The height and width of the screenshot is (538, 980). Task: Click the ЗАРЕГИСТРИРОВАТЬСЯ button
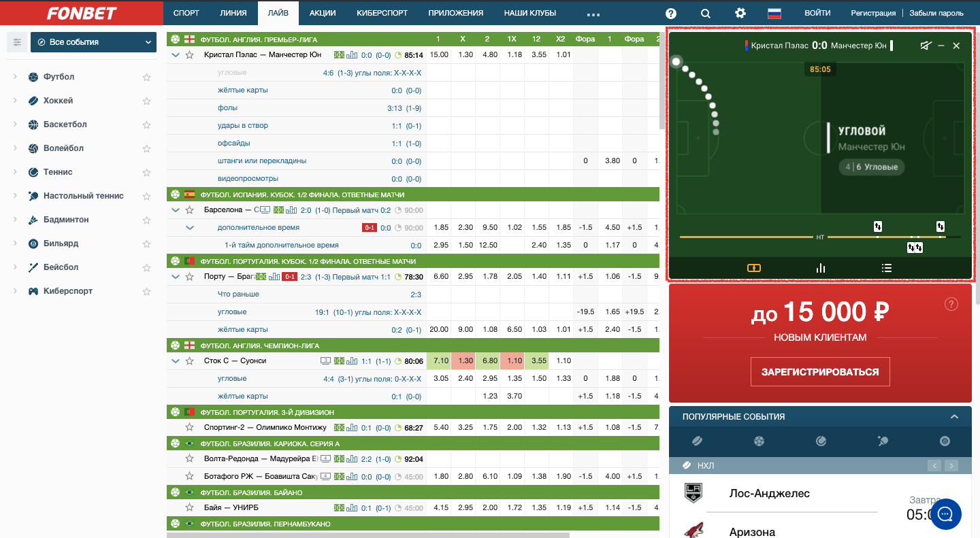pos(820,372)
